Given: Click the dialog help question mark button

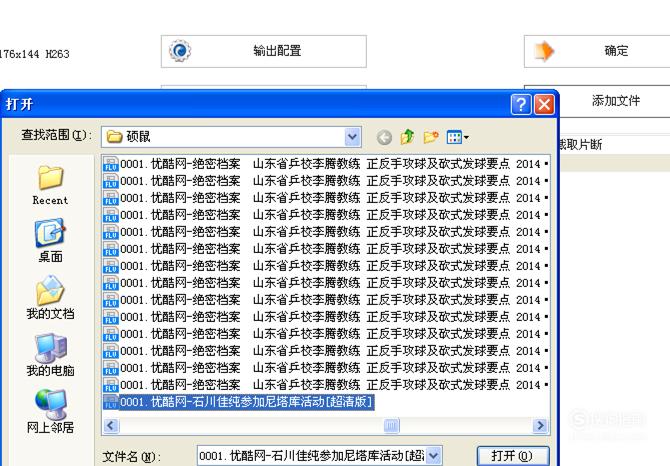Looking at the screenshot, I should (521, 104).
